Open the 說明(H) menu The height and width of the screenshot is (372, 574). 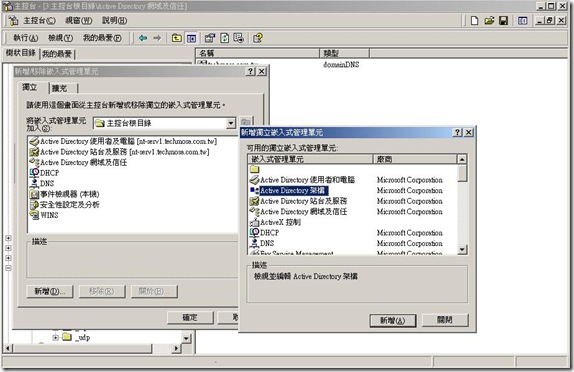click(115, 21)
